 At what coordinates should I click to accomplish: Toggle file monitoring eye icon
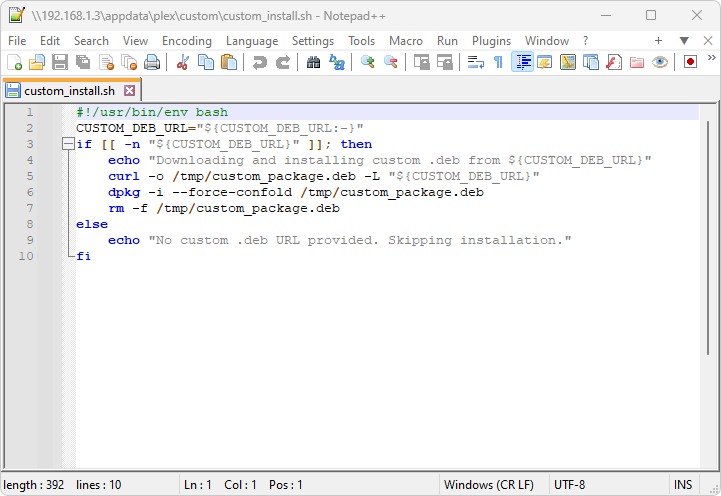660,62
